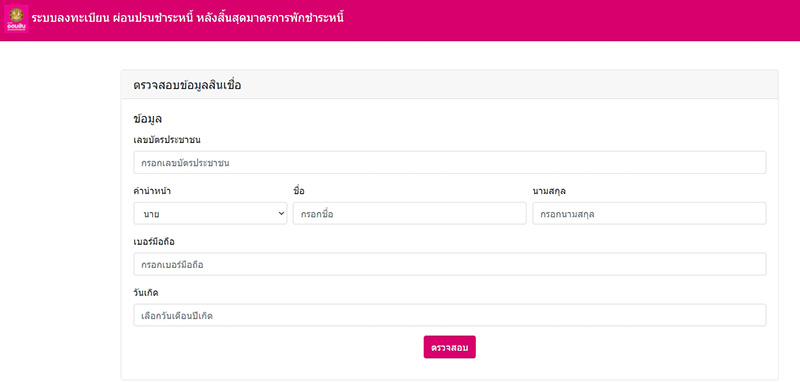Click the ข้อมูล section heading
The width and height of the screenshot is (800, 382).
(x=147, y=119)
